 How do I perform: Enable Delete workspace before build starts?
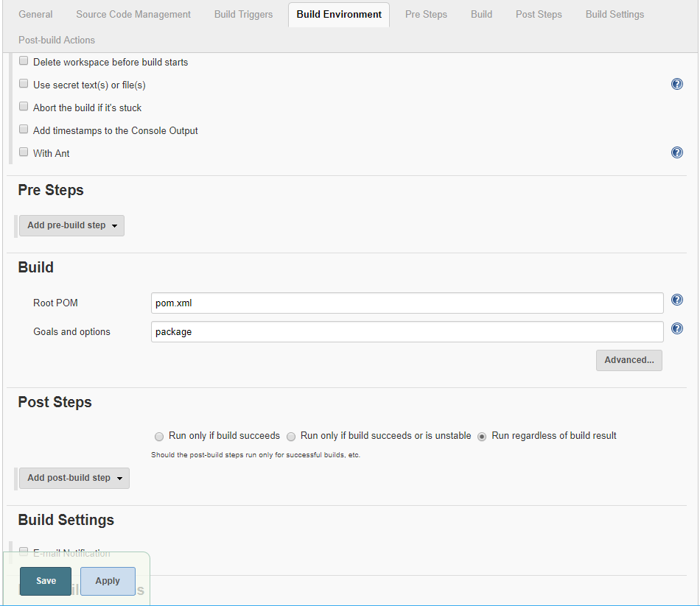[x=24, y=60]
